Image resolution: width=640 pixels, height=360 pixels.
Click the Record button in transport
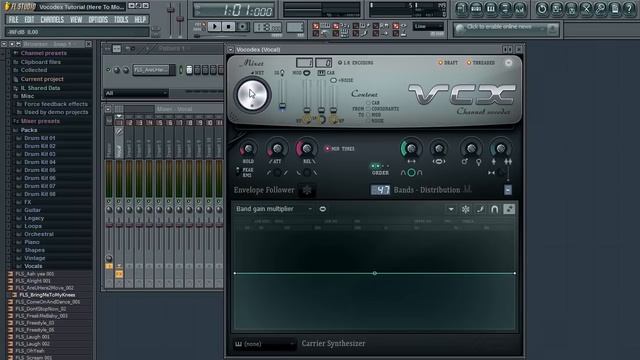242,27
